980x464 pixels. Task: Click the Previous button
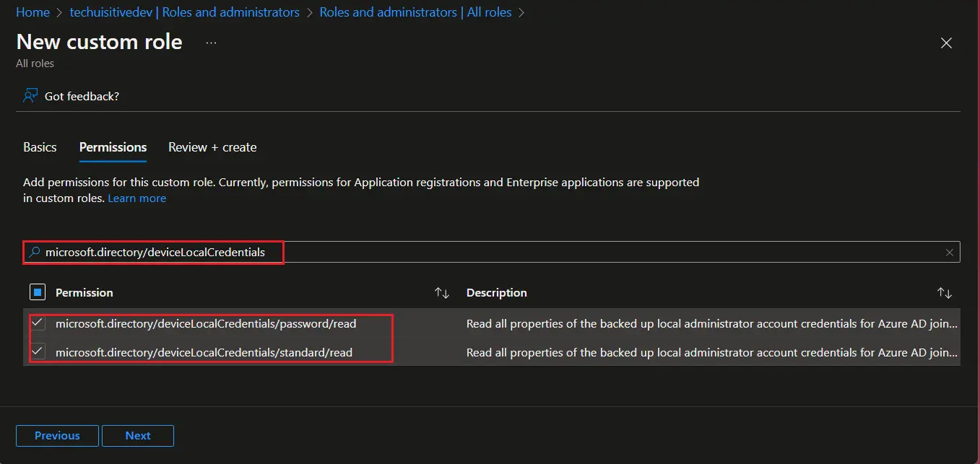(56, 435)
